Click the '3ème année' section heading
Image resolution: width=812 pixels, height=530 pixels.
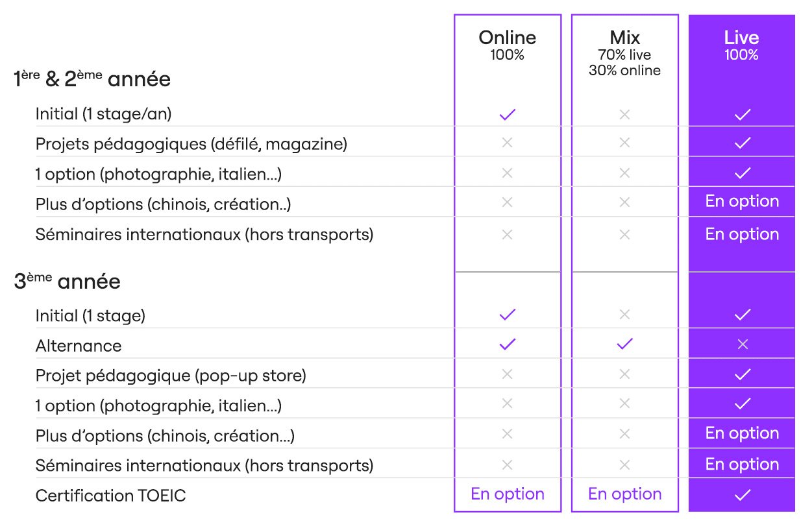pyautogui.click(x=67, y=282)
